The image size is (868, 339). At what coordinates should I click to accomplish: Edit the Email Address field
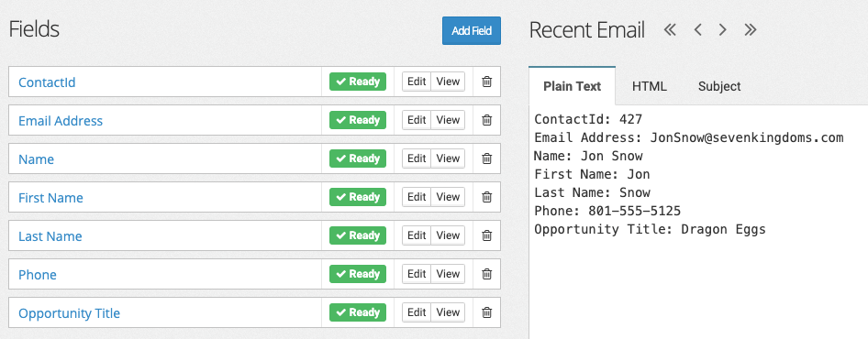point(417,120)
